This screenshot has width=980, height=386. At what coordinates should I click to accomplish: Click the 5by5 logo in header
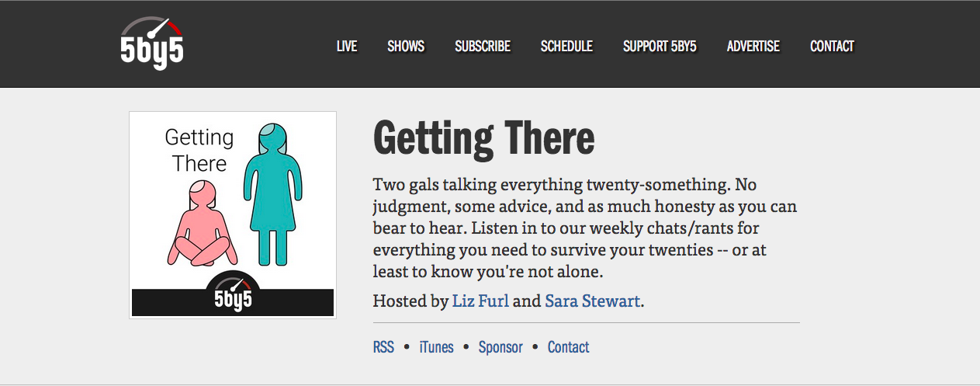tap(152, 43)
